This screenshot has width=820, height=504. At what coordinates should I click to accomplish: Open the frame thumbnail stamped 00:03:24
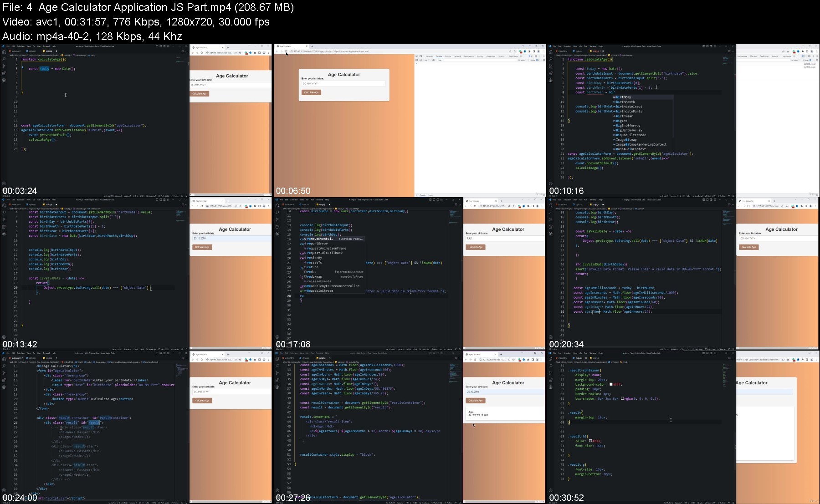pyautogui.click(x=136, y=120)
